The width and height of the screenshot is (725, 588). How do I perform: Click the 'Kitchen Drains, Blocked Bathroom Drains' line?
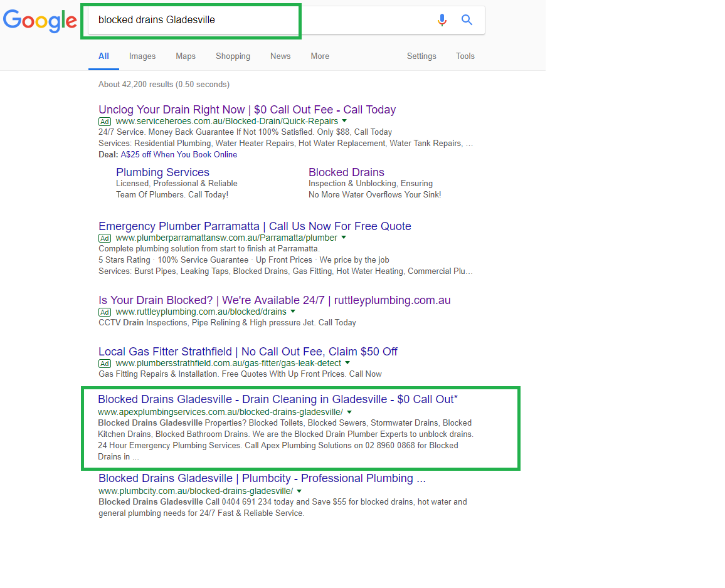[x=286, y=434]
